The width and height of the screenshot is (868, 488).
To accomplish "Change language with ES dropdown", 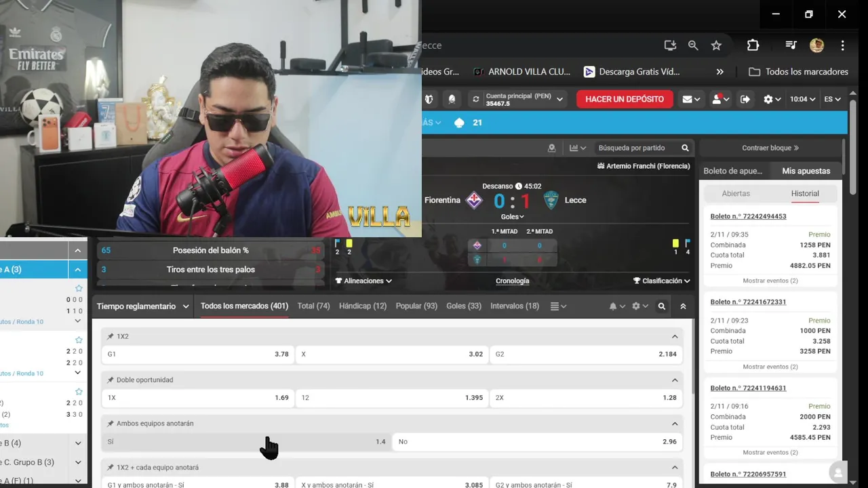I will 832,99.
